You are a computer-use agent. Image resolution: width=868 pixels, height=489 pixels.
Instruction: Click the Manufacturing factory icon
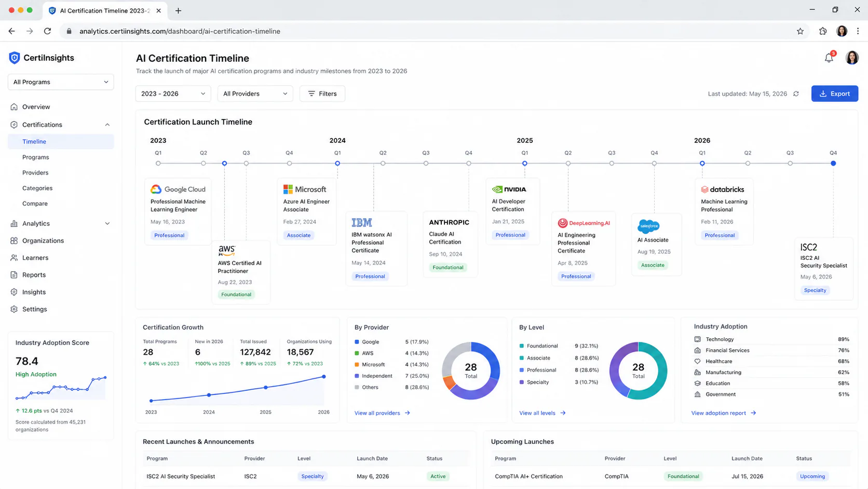(698, 373)
